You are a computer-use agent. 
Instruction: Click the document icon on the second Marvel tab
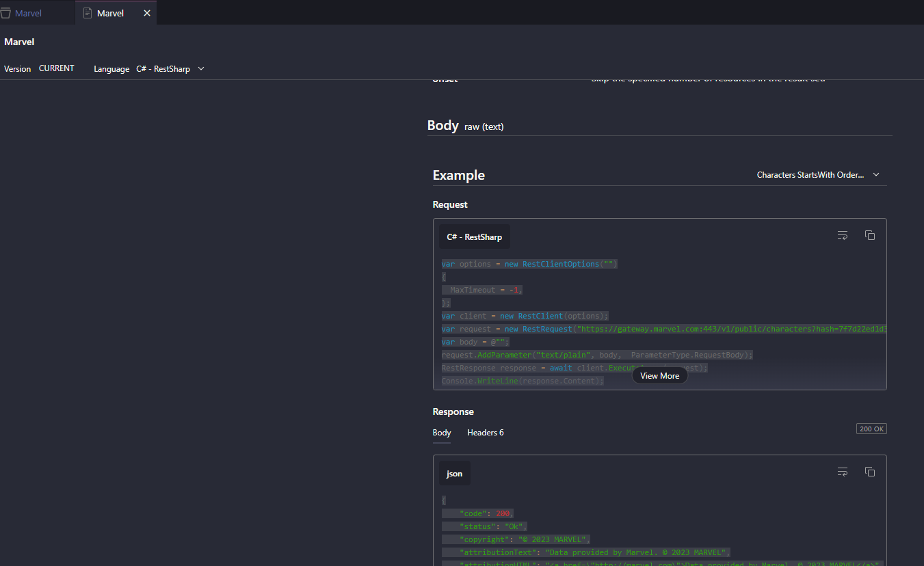[88, 13]
